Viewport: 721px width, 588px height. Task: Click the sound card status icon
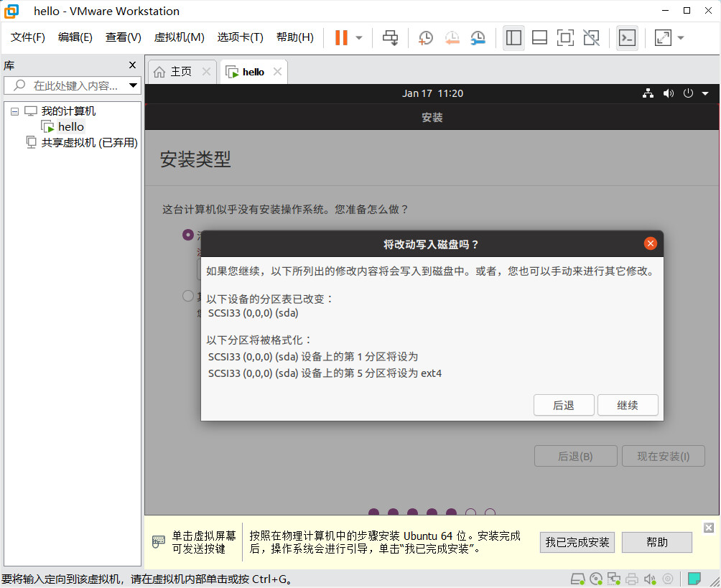[x=650, y=579]
